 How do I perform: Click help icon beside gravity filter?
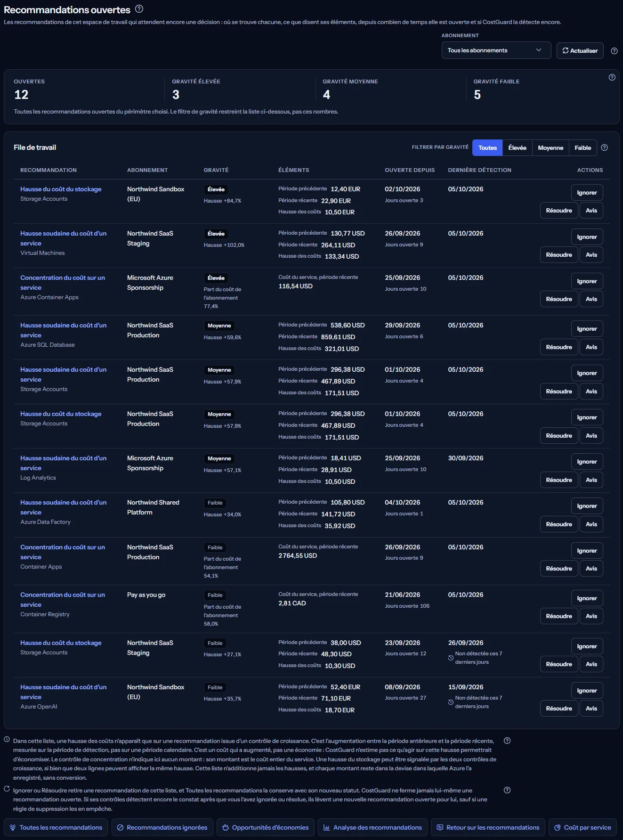pos(605,147)
